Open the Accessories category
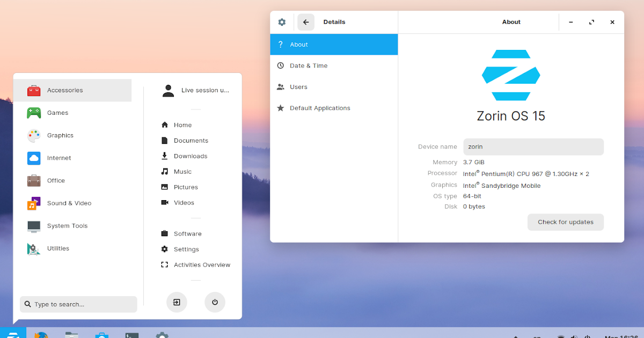The image size is (644, 338). [72, 90]
